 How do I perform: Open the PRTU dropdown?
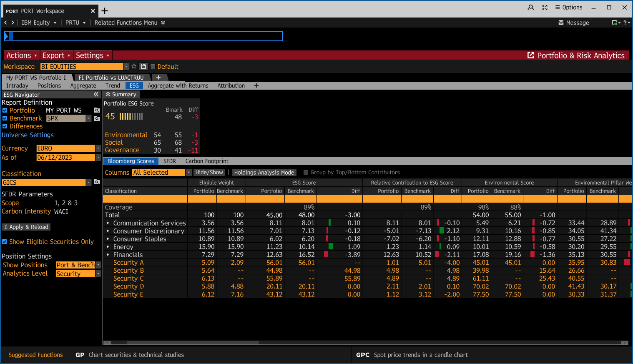pos(75,23)
